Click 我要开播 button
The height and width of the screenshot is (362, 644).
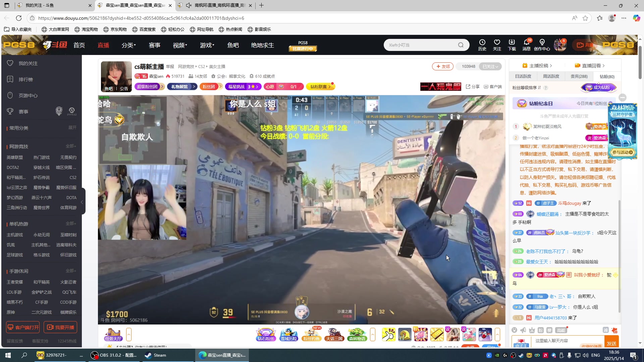[x=60, y=327]
